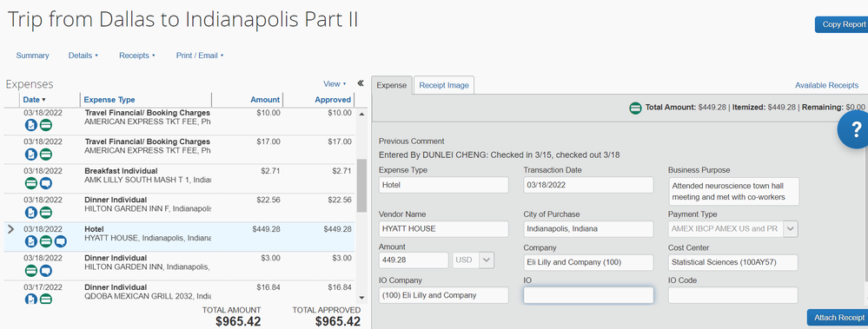Open the Summary menu item
Image resolution: width=868 pixels, height=329 pixels.
tap(33, 56)
